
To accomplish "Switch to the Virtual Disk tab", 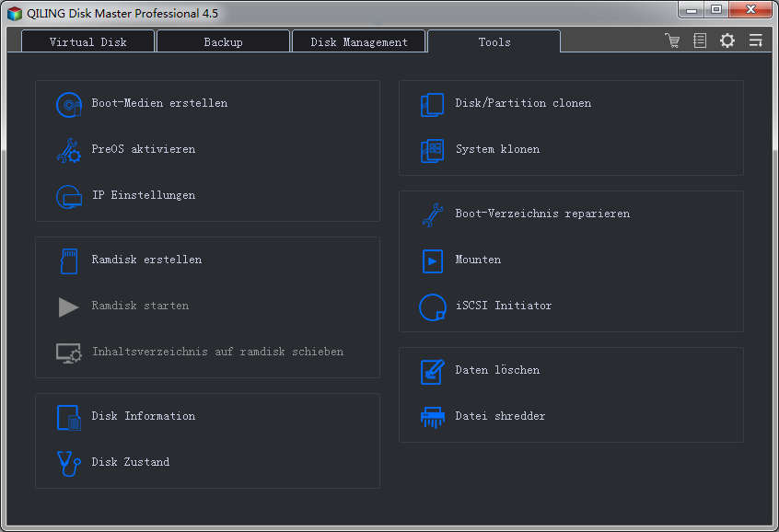I will pyautogui.click(x=87, y=41).
